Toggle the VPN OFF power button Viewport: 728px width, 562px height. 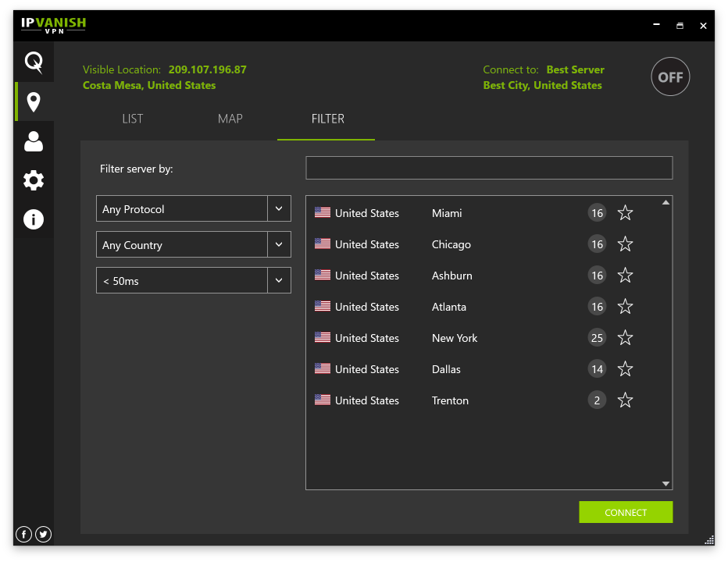(670, 76)
